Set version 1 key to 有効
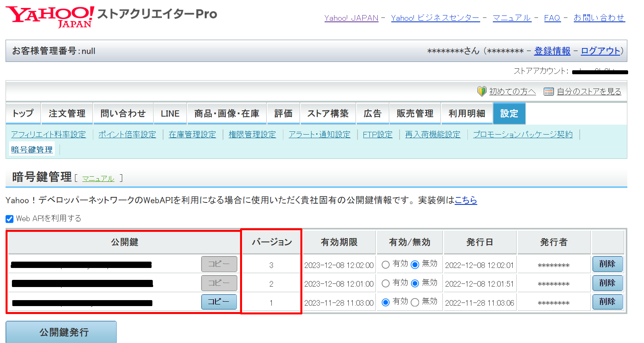 click(385, 303)
